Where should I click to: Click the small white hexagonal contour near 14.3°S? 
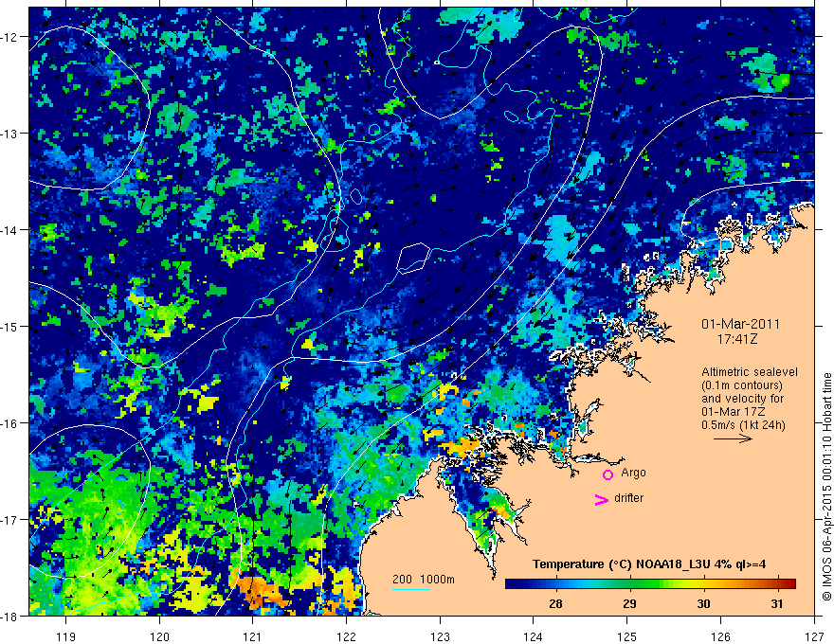pos(413,259)
